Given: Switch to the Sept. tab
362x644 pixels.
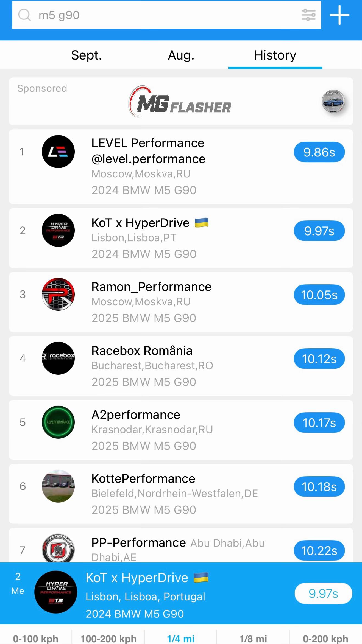Looking at the screenshot, I should pyautogui.click(x=87, y=55).
